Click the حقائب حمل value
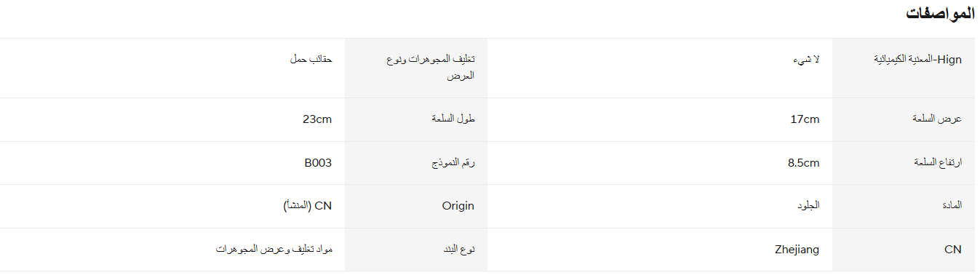 (x=310, y=60)
